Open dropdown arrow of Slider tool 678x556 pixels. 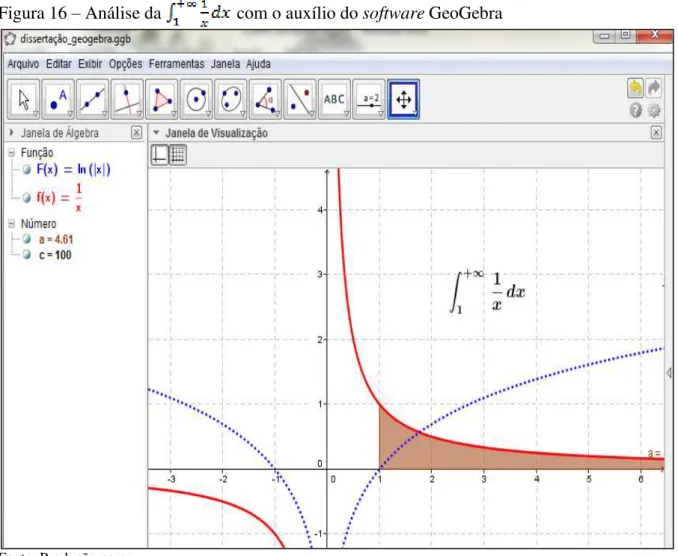pyautogui.click(x=381, y=114)
